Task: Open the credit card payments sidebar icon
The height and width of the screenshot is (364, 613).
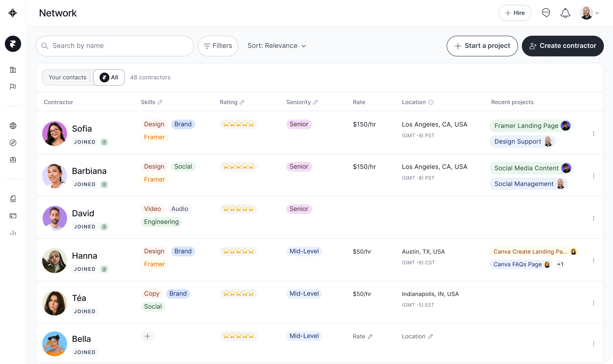Action: click(x=13, y=216)
